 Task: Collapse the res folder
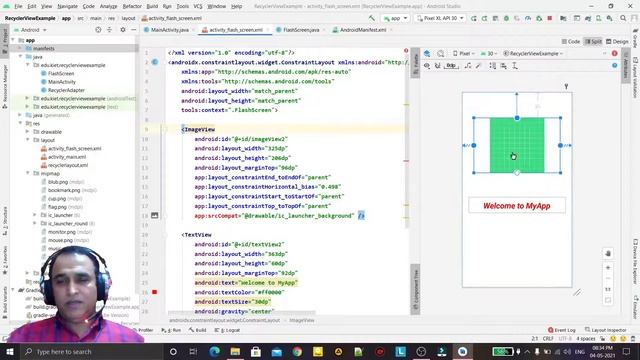pos(20,123)
